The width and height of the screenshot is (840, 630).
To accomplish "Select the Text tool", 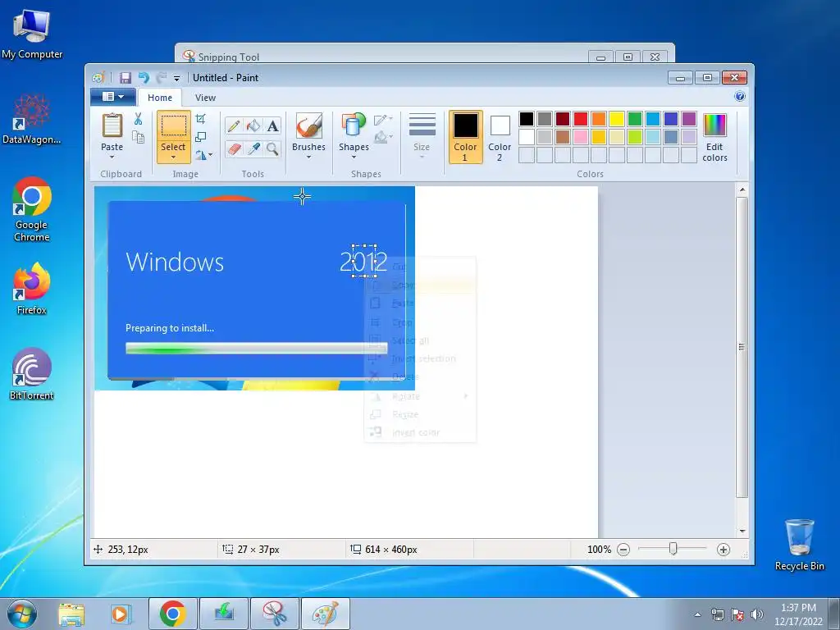I will [x=272, y=126].
